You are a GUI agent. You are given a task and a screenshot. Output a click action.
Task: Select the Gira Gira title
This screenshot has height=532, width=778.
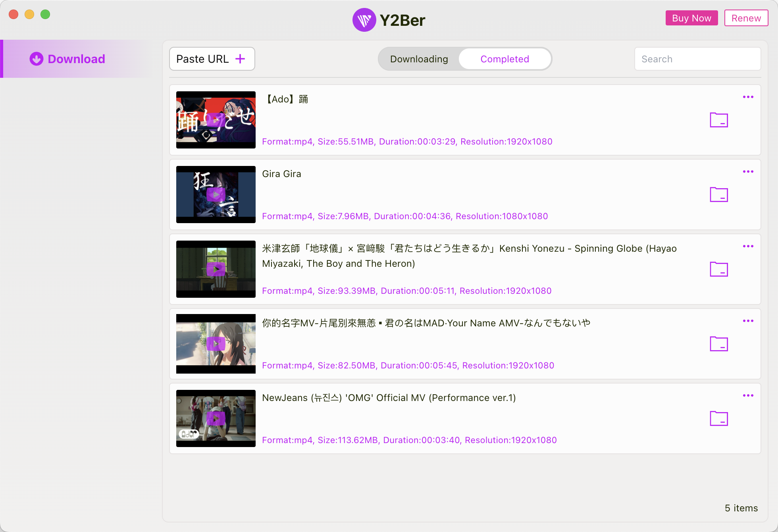pyautogui.click(x=281, y=174)
